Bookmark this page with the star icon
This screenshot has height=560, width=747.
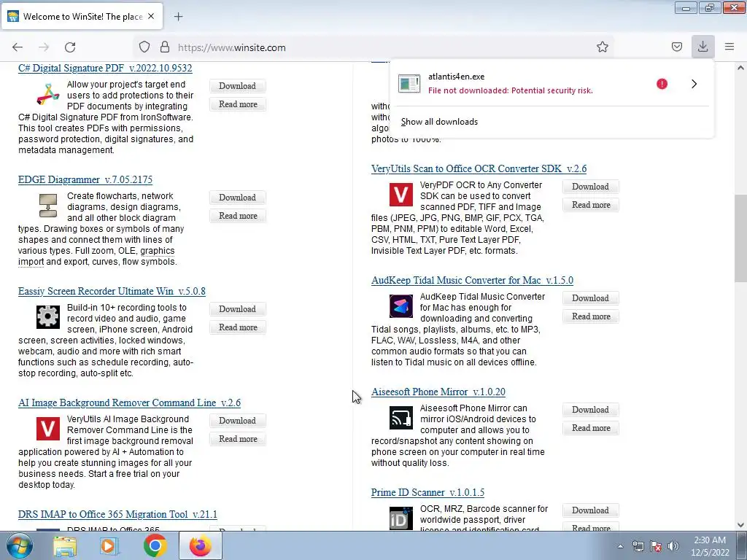tap(602, 47)
